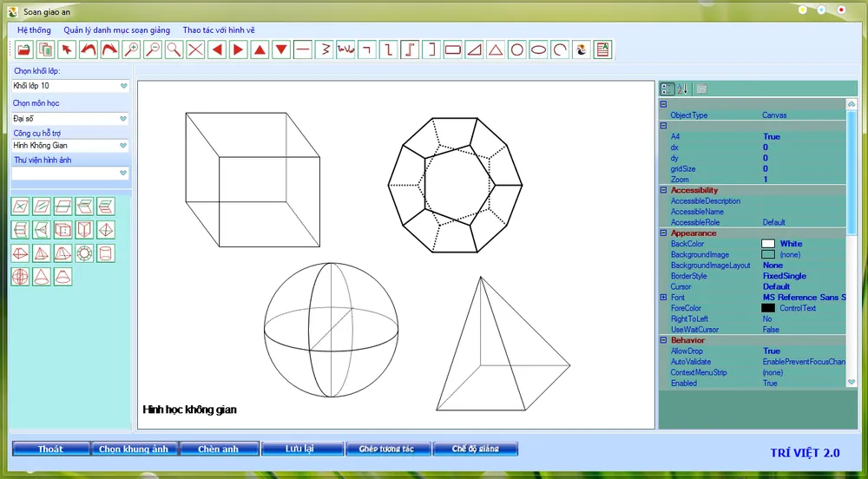
Task: Select the arrow pointer tool in toolbar
Action: coord(67,49)
